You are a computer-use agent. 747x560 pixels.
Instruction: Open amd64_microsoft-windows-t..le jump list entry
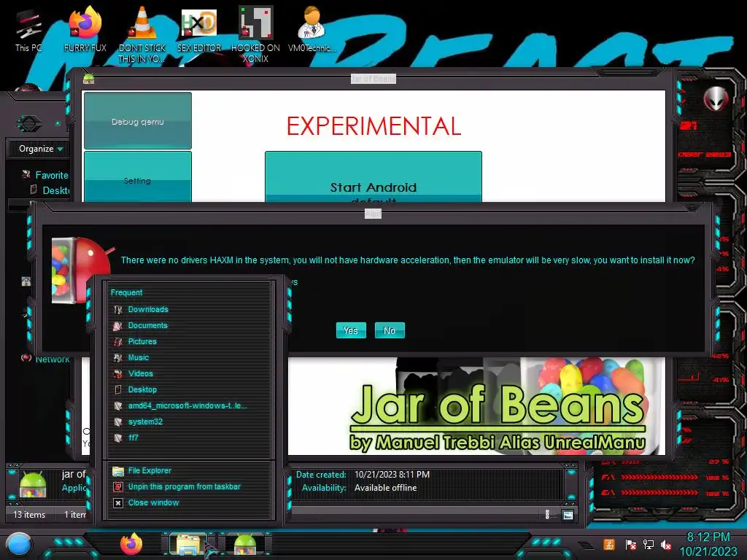point(187,405)
